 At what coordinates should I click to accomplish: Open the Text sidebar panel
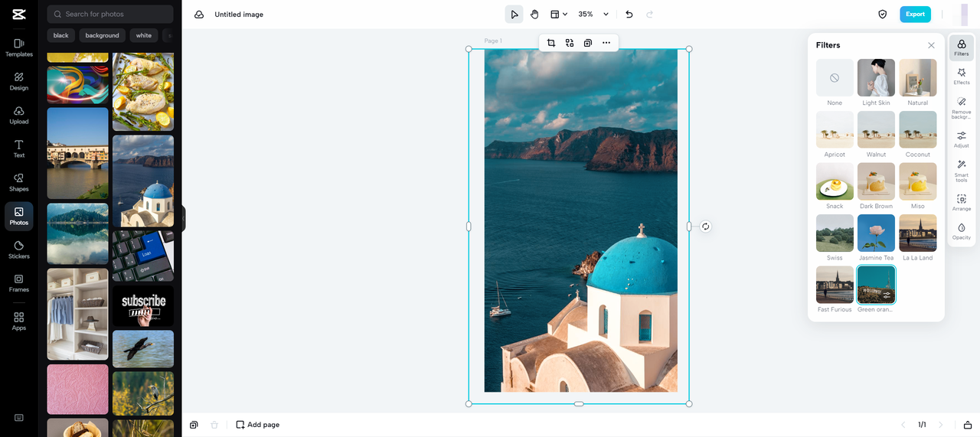[x=19, y=148]
